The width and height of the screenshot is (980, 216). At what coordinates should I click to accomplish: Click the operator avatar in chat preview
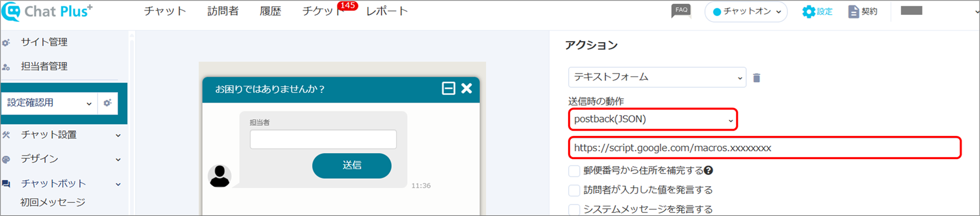(220, 176)
